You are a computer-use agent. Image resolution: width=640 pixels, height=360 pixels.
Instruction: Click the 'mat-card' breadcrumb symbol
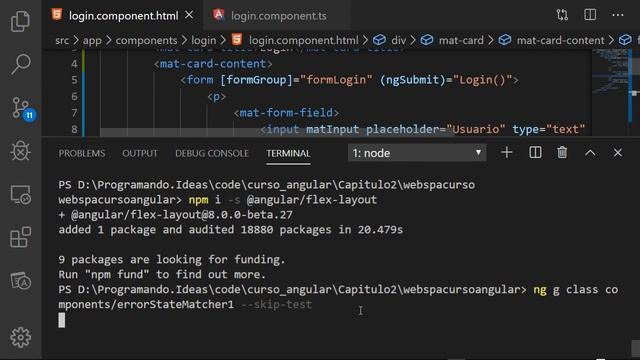461,40
